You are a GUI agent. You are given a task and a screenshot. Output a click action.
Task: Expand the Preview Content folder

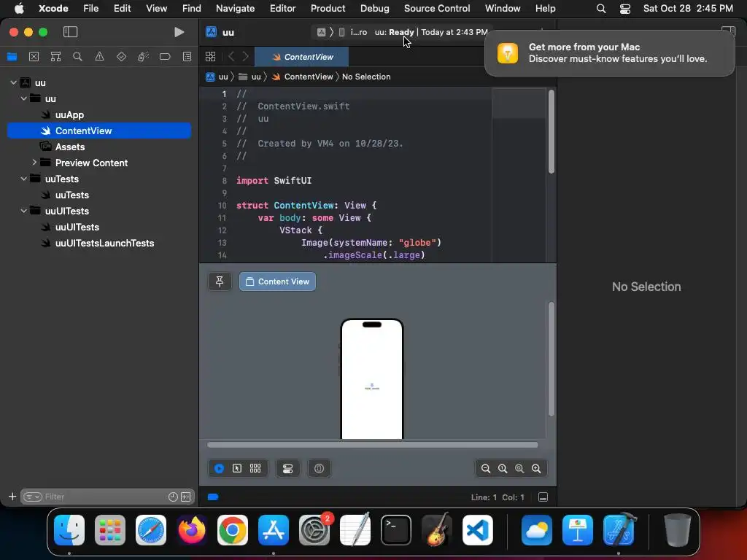point(34,163)
